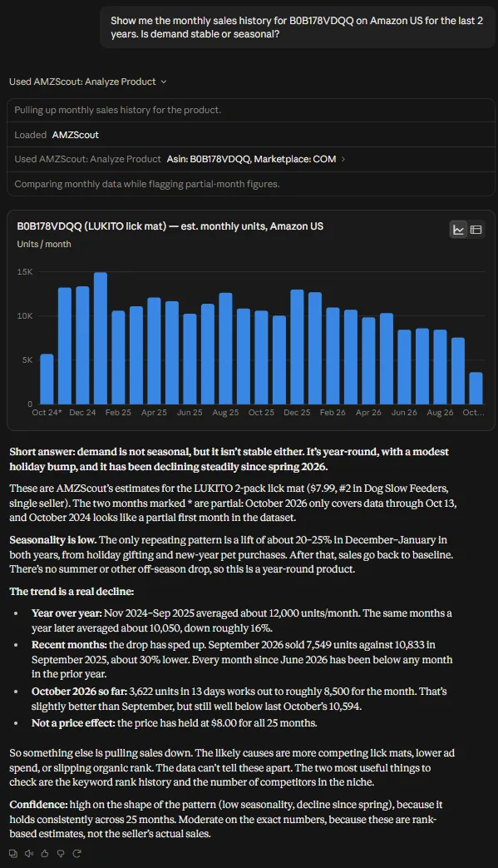Click the bar above the Feb 25 label
This screenshot has width=498, height=868.
(118, 358)
